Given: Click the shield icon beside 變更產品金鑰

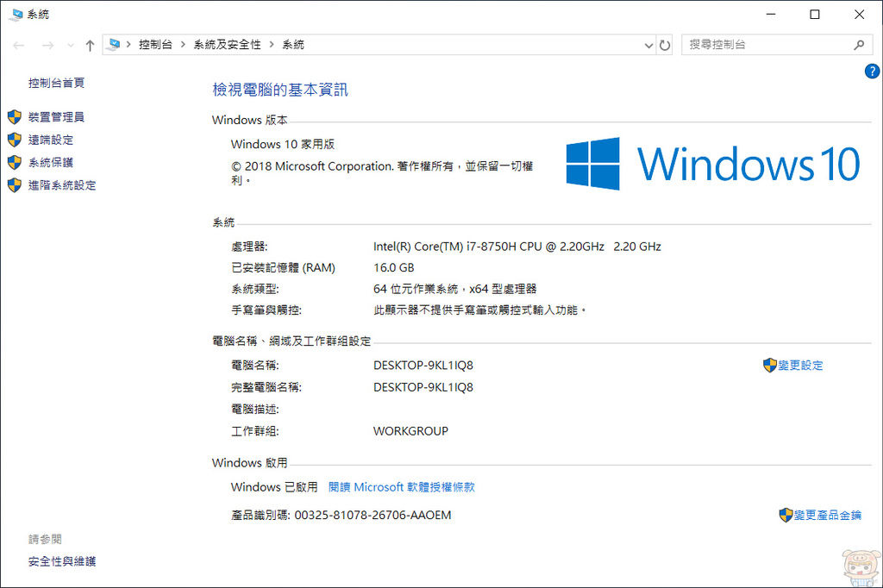Looking at the screenshot, I should pyautogui.click(x=786, y=516).
